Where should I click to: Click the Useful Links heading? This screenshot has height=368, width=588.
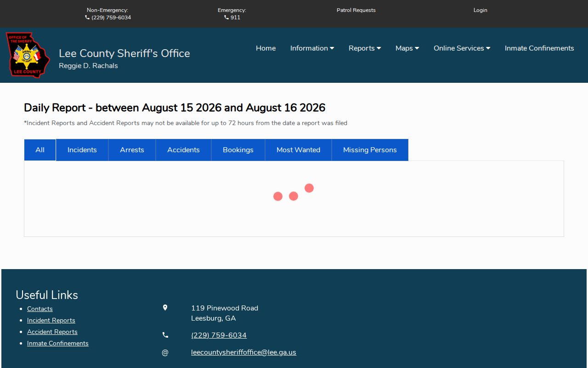pos(47,295)
